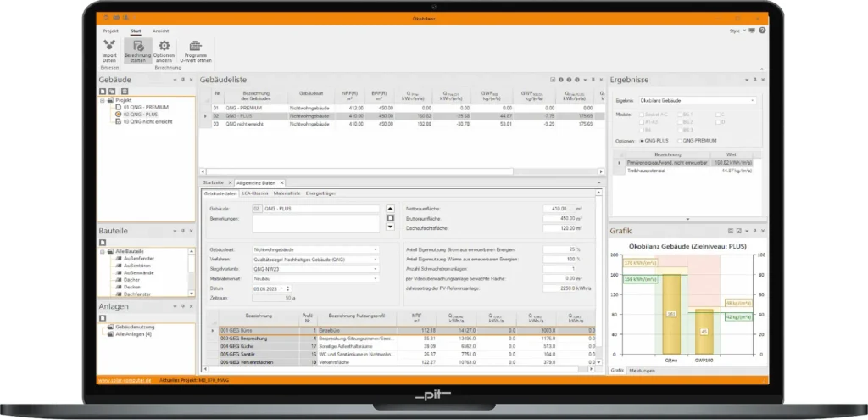Screen dimensions: 868x420
Task: Select the QNG-PLUS radio option
Action: point(641,139)
